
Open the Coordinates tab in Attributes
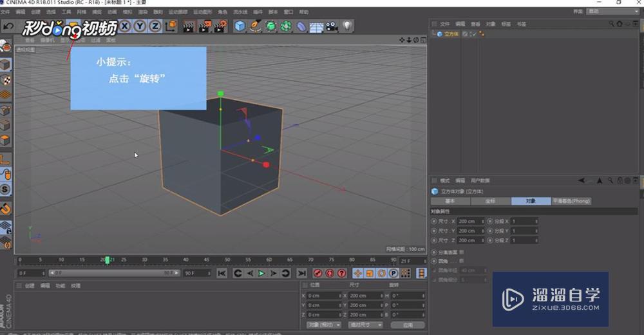(x=490, y=201)
